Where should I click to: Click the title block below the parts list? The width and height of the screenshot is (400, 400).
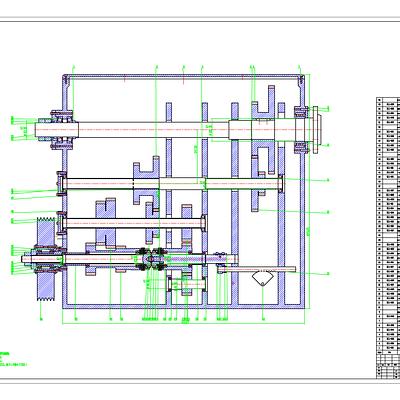388,366
